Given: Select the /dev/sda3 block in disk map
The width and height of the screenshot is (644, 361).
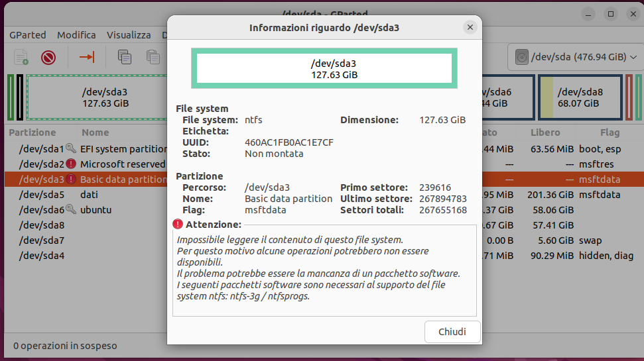Looking at the screenshot, I should pos(97,97).
